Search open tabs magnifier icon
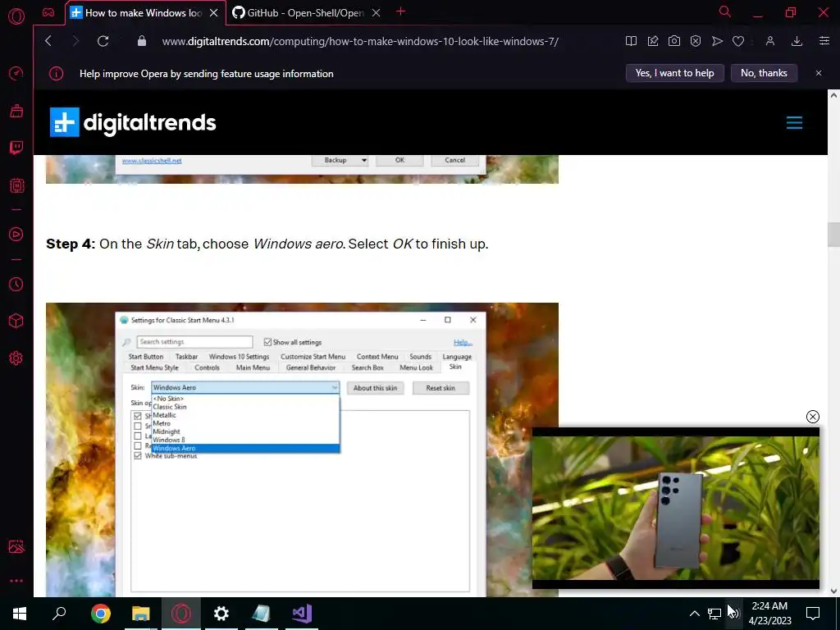840x630 pixels. click(x=724, y=11)
